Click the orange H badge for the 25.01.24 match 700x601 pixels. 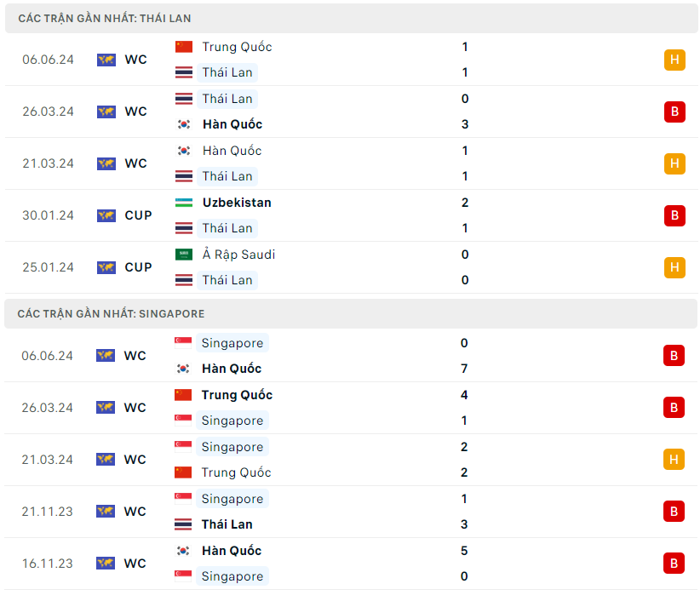(674, 267)
